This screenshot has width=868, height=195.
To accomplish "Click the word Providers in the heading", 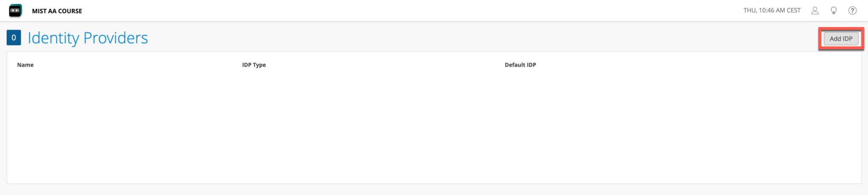I will 116,38.
